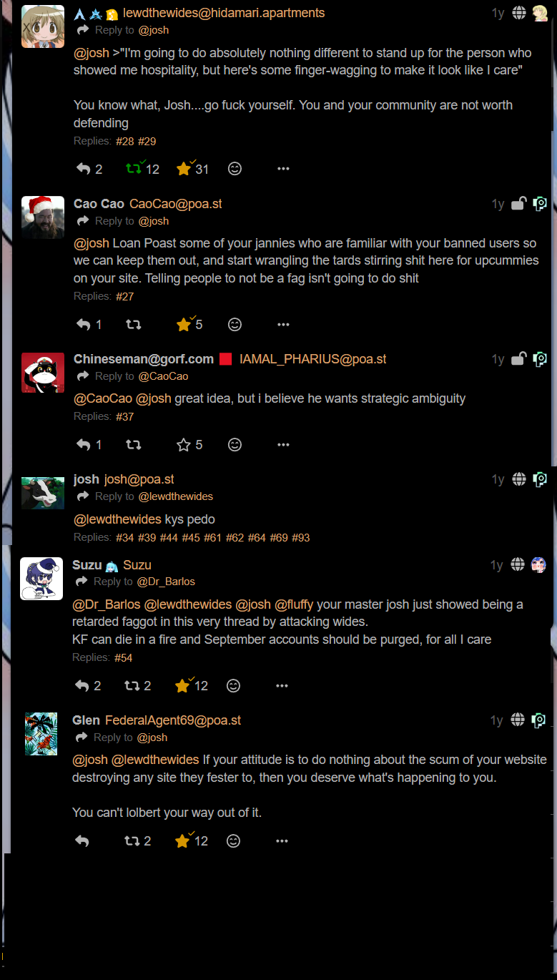Click the @Dr_Barlos reply-to link

(166, 582)
